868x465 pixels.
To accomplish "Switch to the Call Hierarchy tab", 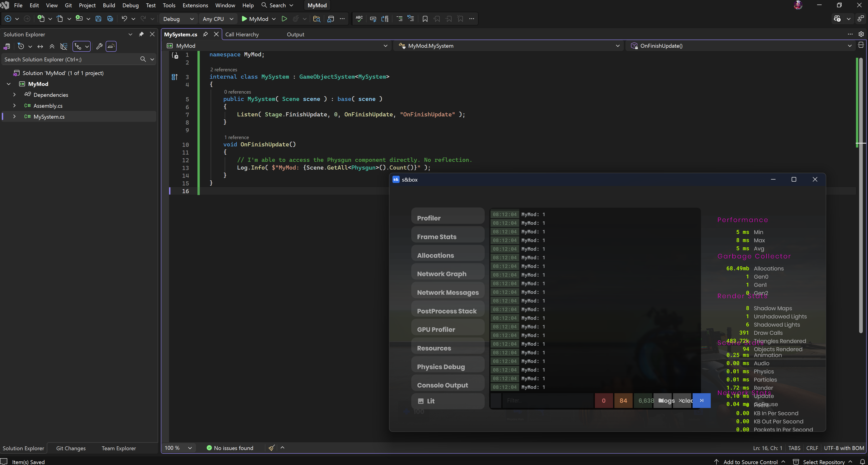I will [242, 34].
